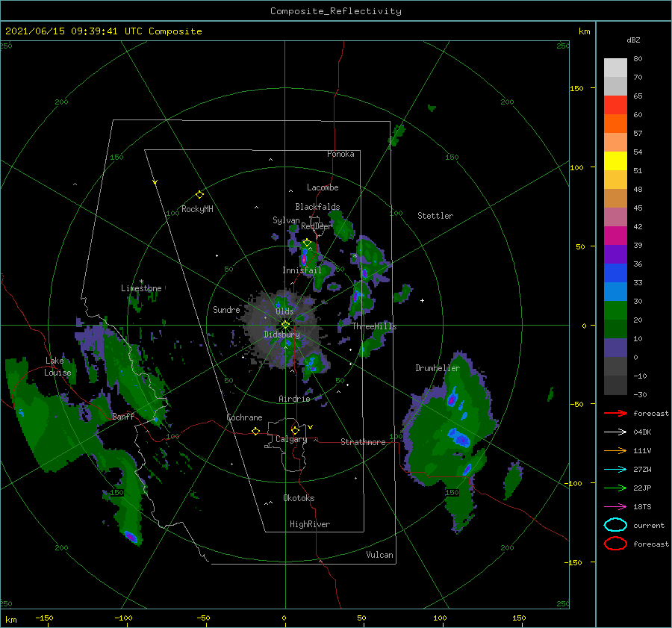Screen dimensions: 672x628
Task: Select the 39 dBZ magenta color swatch
Action: [x=615, y=235]
